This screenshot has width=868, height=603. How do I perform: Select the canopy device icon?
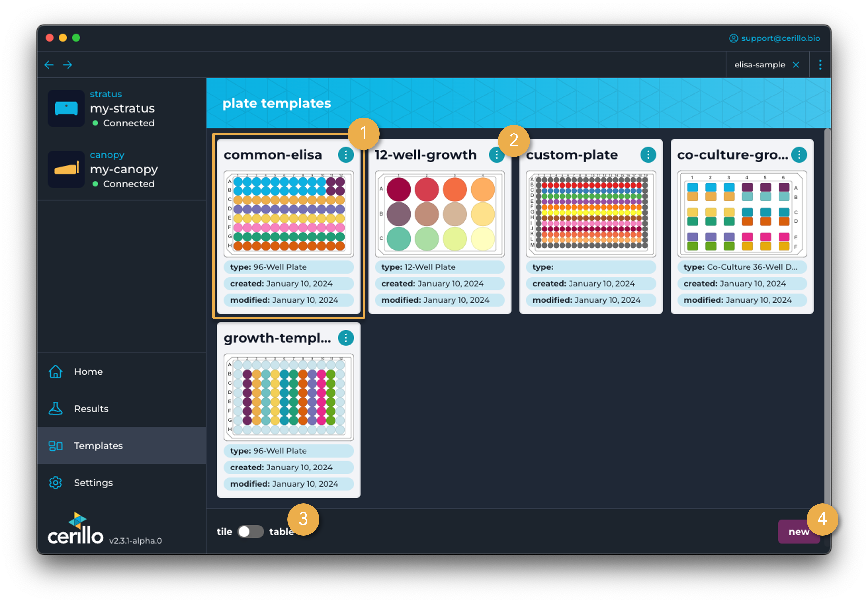[x=66, y=169]
